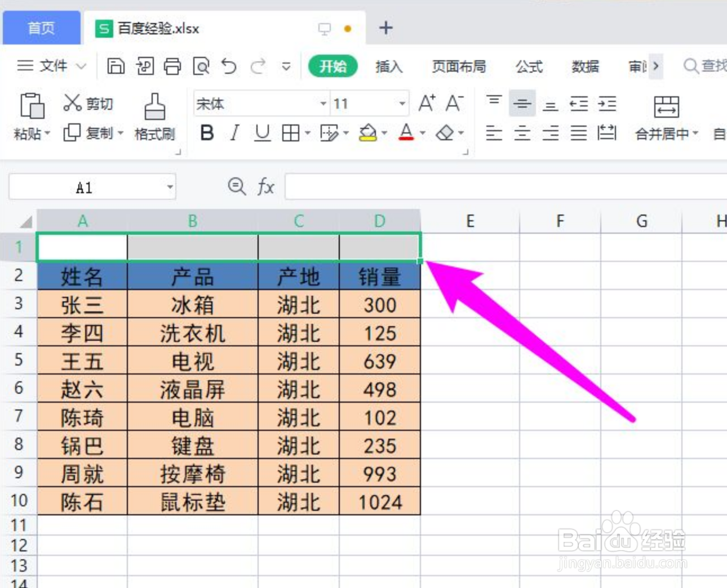Click the borders grid icon
This screenshot has width=727, height=588.
291,133
